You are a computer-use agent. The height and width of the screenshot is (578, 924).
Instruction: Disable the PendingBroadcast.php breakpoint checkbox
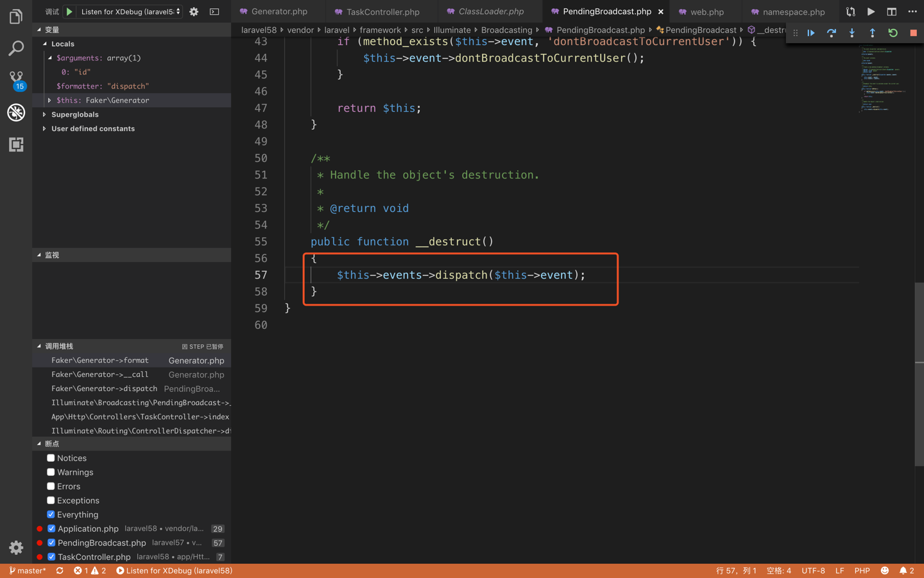(52, 543)
